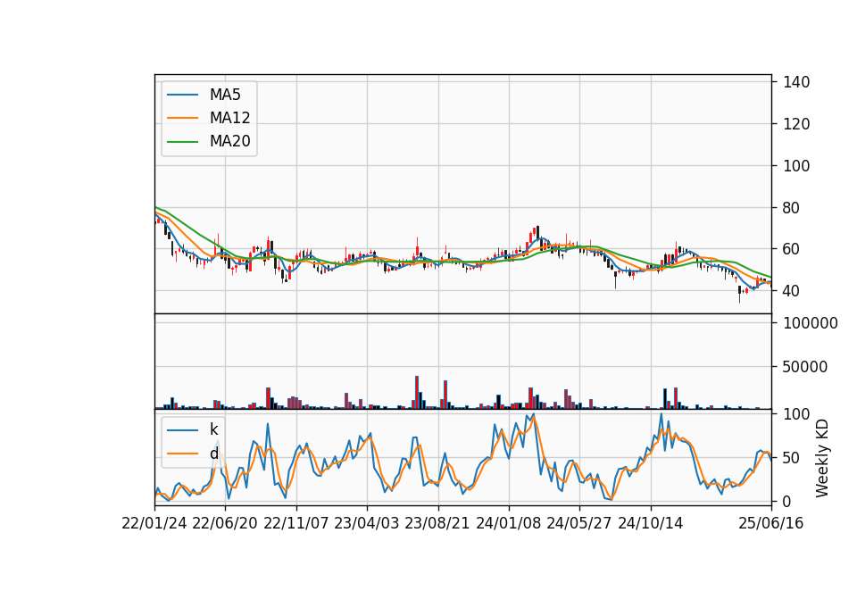The height and width of the screenshot is (616, 857).
Task: Click the 120 price axis label
Action: pyautogui.click(x=796, y=124)
